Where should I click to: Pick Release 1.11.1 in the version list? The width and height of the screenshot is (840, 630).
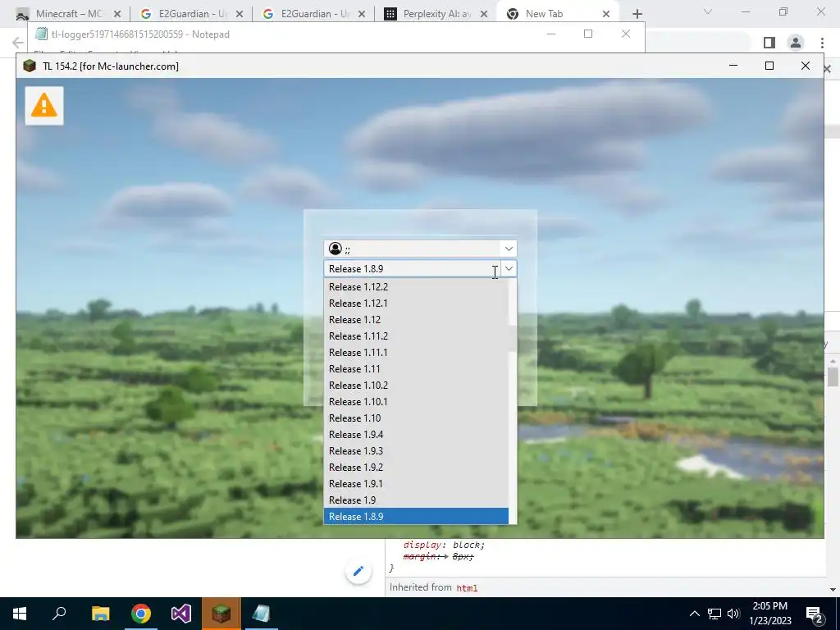(x=416, y=353)
